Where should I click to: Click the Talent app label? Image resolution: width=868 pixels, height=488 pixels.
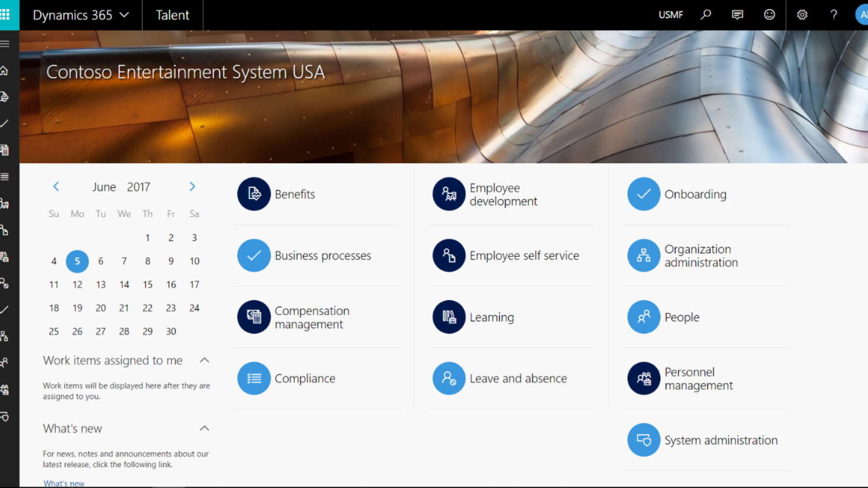pyautogui.click(x=172, y=15)
